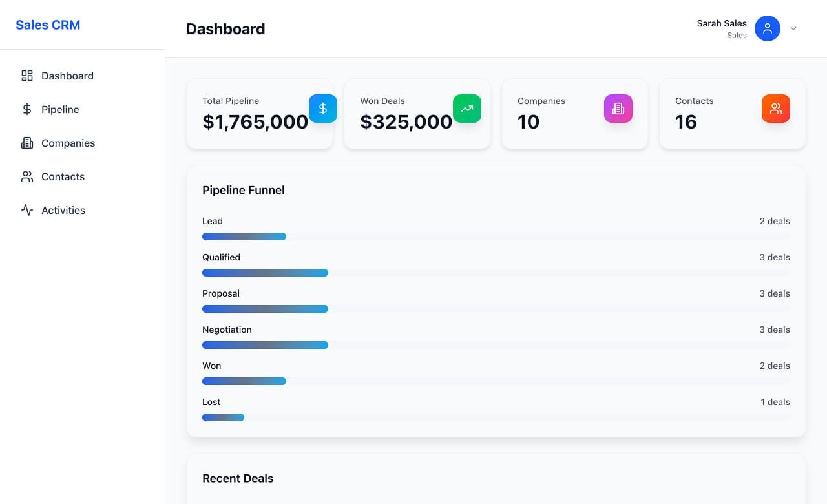Open the profile dropdown chevron next to avatar

tap(793, 28)
